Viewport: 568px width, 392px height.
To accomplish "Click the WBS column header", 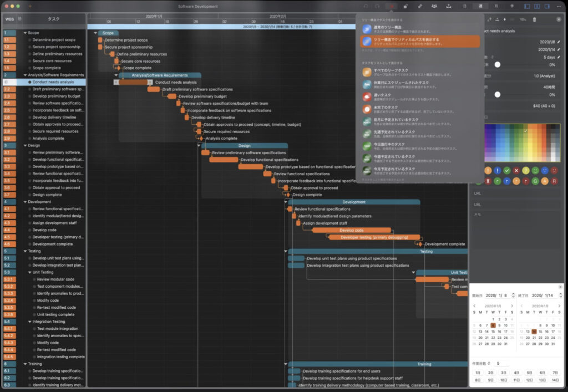I will click(x=10, y=19).
